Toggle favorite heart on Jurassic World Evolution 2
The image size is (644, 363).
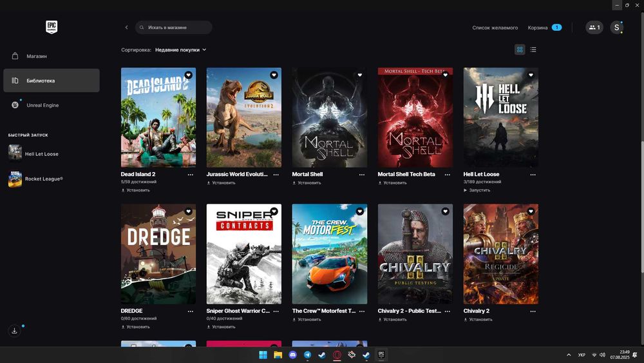click(274, 75)
